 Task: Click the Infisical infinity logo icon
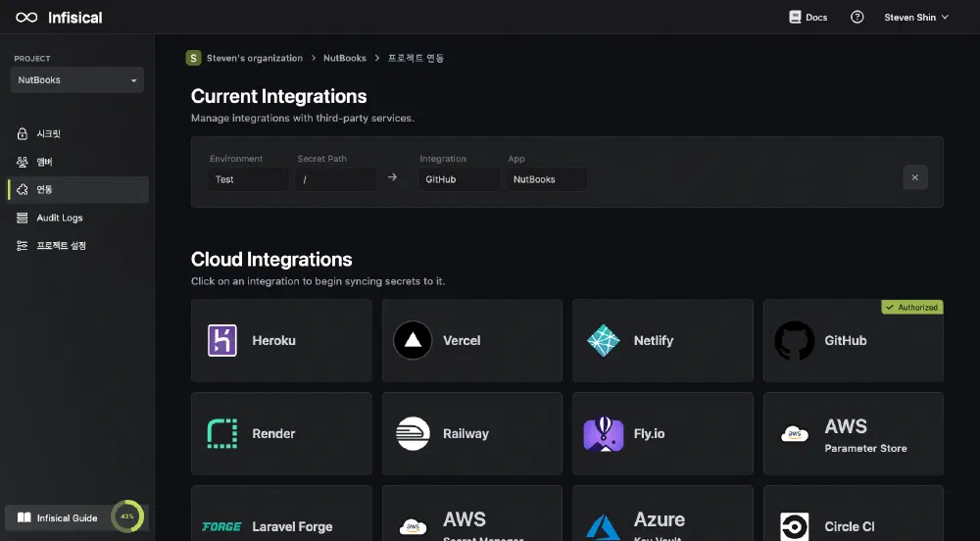click(26, 18)
